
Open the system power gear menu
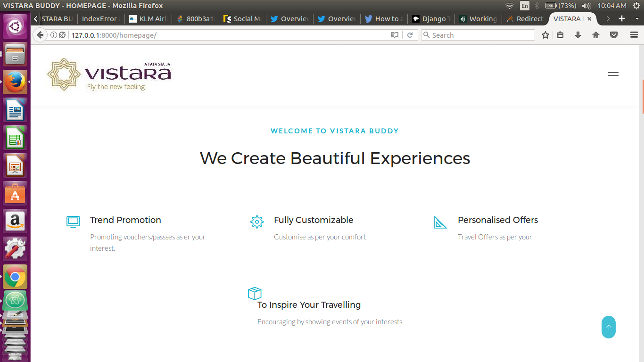pyautogui.click(x=636, y=6)
